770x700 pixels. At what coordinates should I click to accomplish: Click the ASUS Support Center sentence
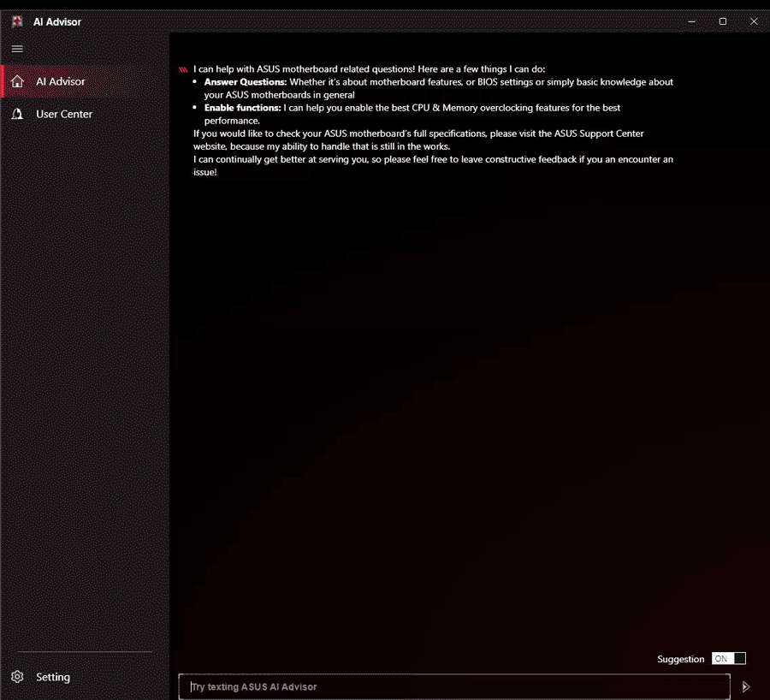pyautogui.click(x=418, y=133)
